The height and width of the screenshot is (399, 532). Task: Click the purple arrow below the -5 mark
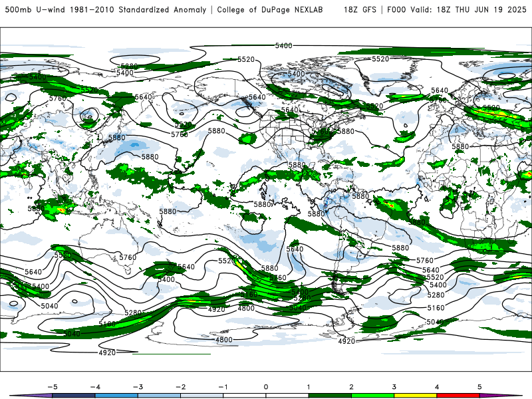31,396
